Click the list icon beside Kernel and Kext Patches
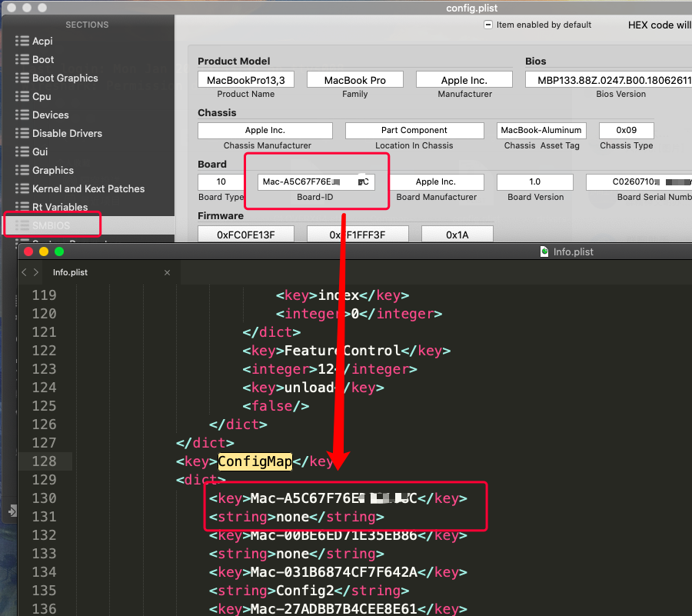Viewport: 692px width, 616px height. coord(22,189)
